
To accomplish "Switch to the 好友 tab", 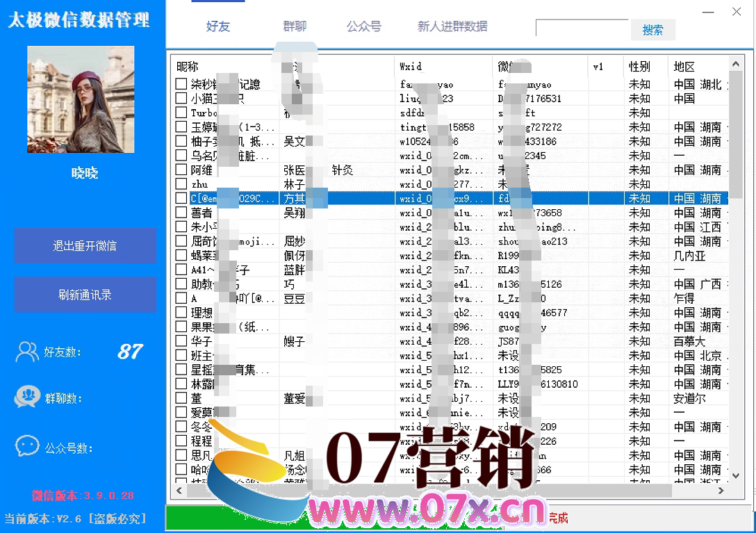I will 218,26.
